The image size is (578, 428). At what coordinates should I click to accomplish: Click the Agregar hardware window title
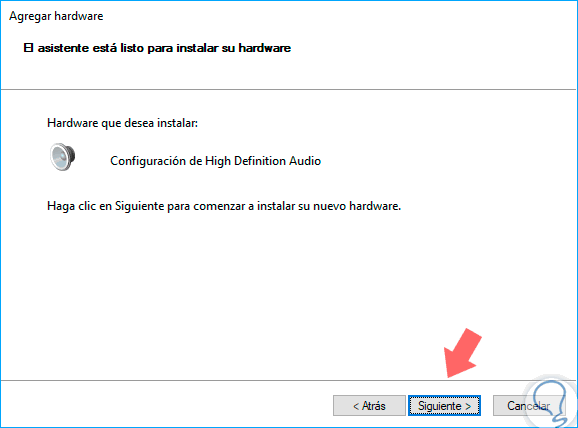click(56, 16)
